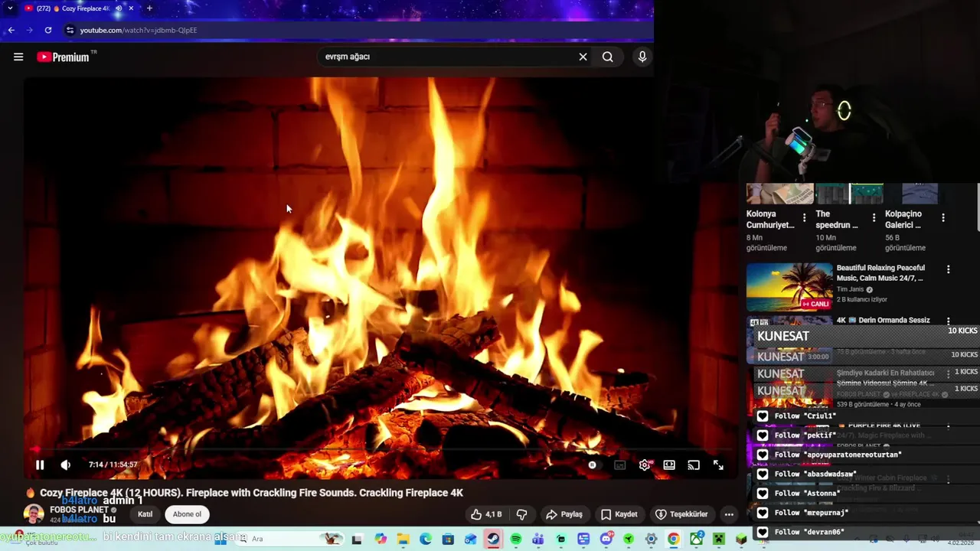Pause the fireplace video
Image resolution: width=980 pixels, height=551 pixels.
pyautogui.click(x=40, y=465)
